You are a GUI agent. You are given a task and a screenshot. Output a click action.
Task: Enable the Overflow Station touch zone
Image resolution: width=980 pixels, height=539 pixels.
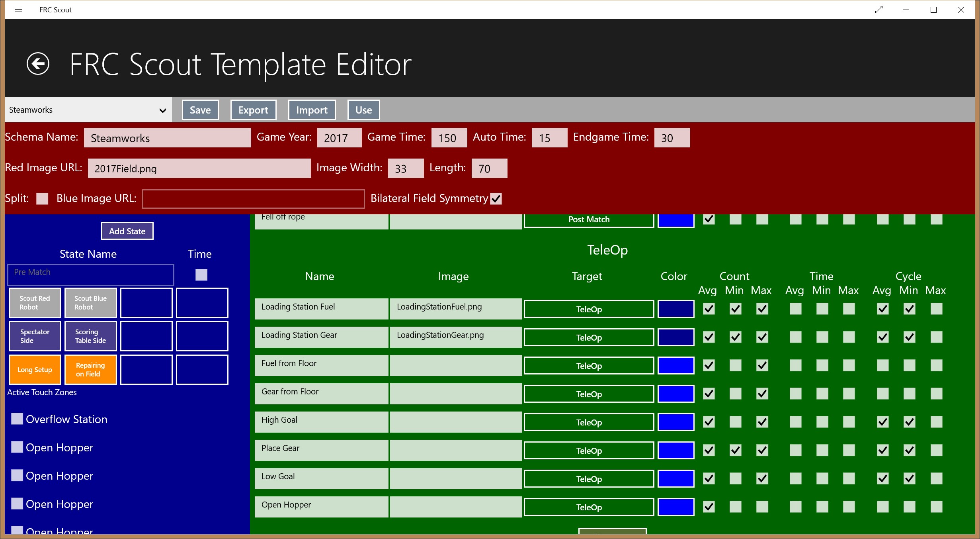[17, 419]
